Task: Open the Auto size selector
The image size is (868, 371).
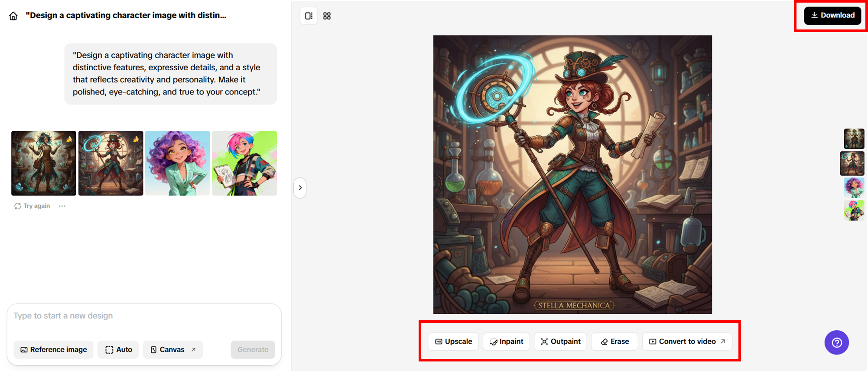Action: (x=118, y=350)
